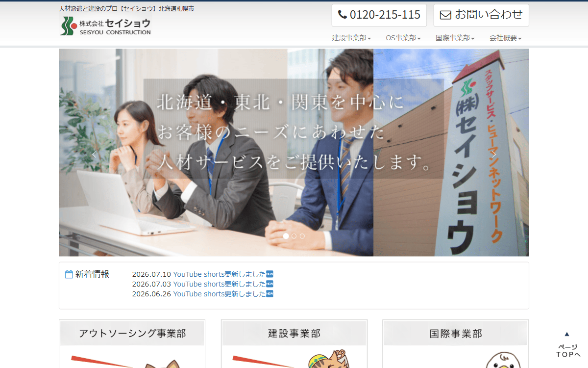
Task: Select the second carousel indicator dot
Action: point(294,236)
